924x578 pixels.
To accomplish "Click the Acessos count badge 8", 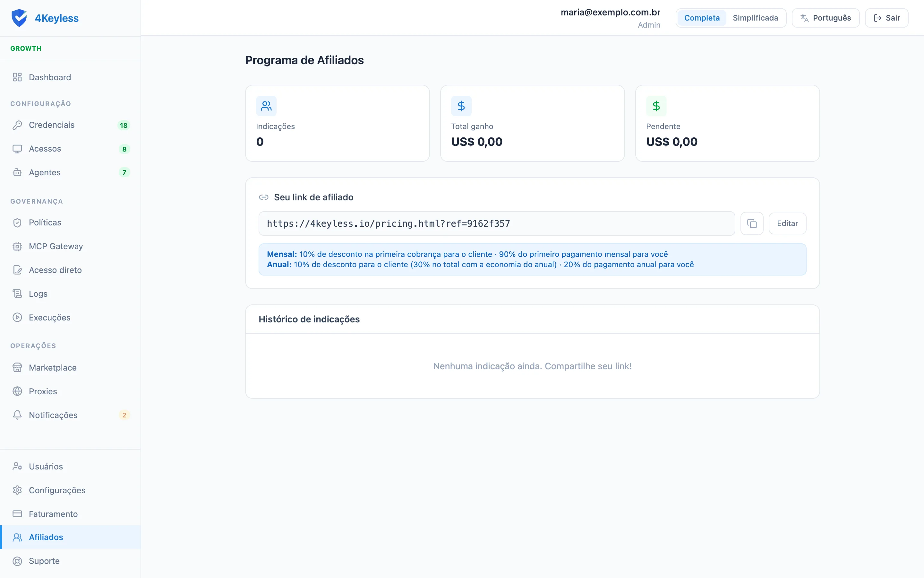I will (124, 149).
